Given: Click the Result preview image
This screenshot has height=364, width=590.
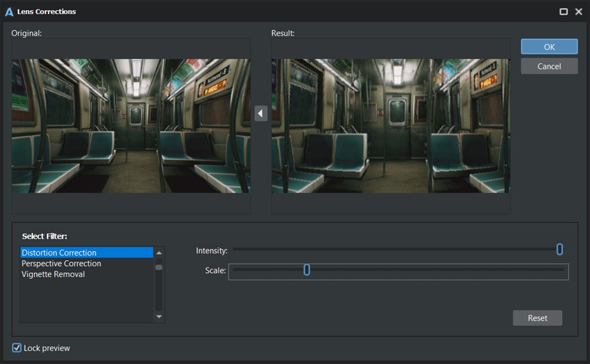Looking at the screenshot, I should [x=391, y=126].
